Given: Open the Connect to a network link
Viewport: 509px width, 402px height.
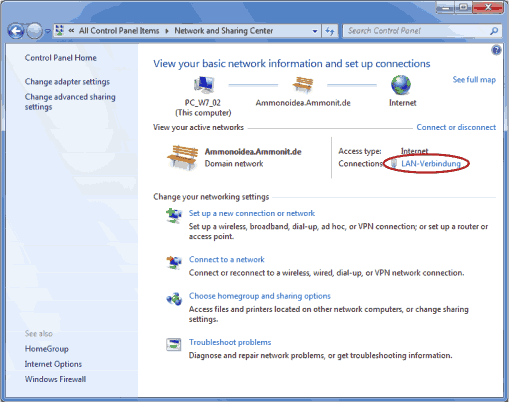Looking at the screenshot, I should tap(227, 260).
